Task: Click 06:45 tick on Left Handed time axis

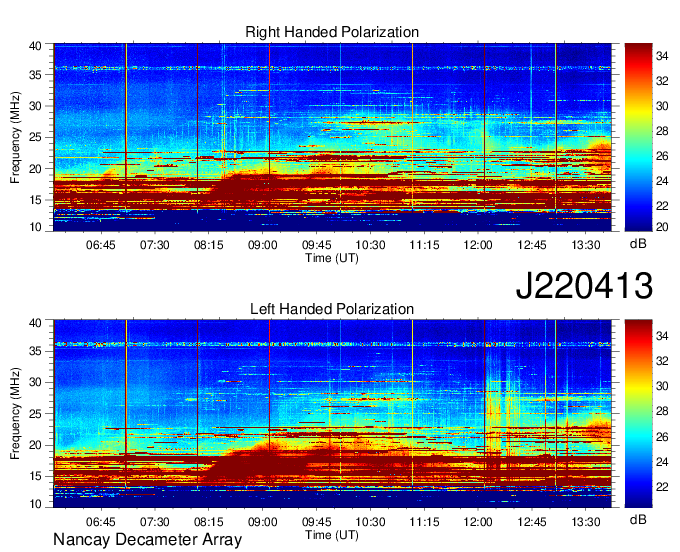Action: (x=101, y=521)
